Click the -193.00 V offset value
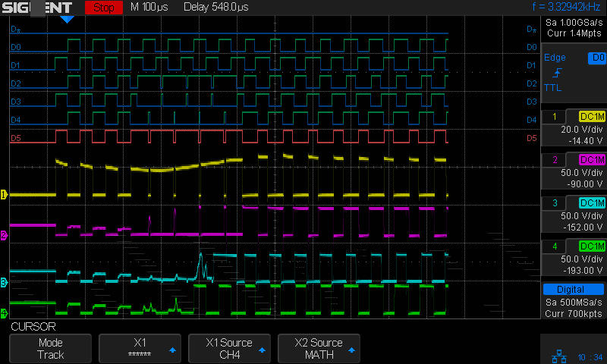607x364 pixels. click(x=583, y=271)
